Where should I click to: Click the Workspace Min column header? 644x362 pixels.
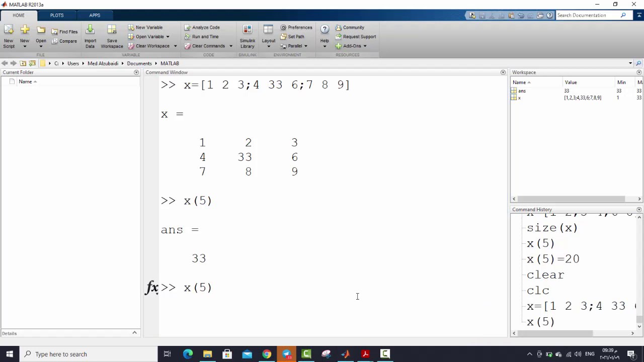tap(621, 82)
